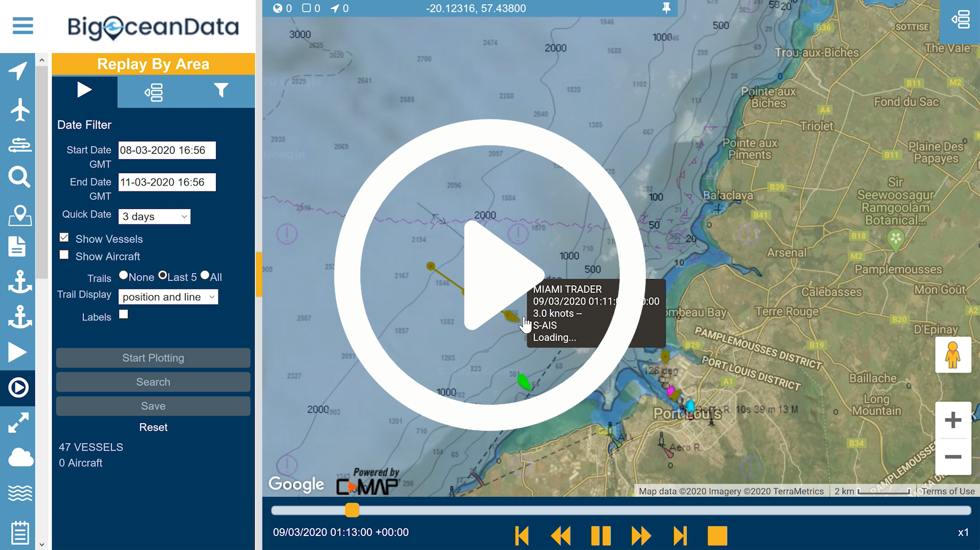Switch to the filter funnel tab
The width and height of the screenshot is (980, 550).
(x=221, y=90)
